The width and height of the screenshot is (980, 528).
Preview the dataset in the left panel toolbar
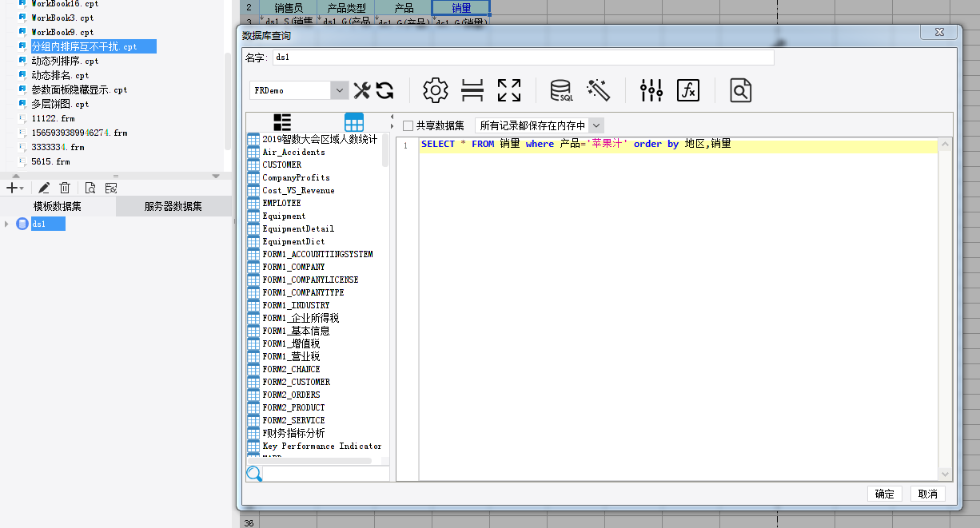tap(90, 188)
